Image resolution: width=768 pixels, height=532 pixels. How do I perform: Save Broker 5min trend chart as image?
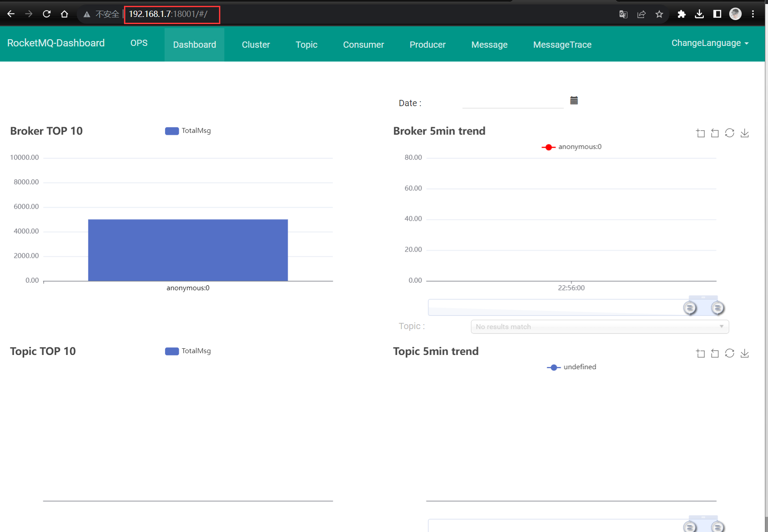745,133
